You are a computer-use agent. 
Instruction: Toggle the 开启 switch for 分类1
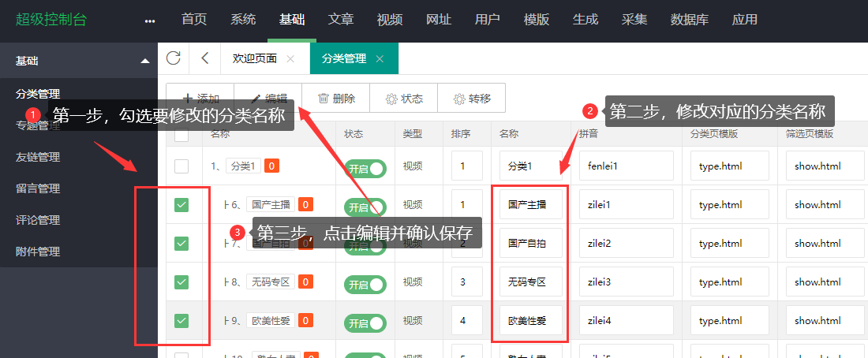(365, 169)
